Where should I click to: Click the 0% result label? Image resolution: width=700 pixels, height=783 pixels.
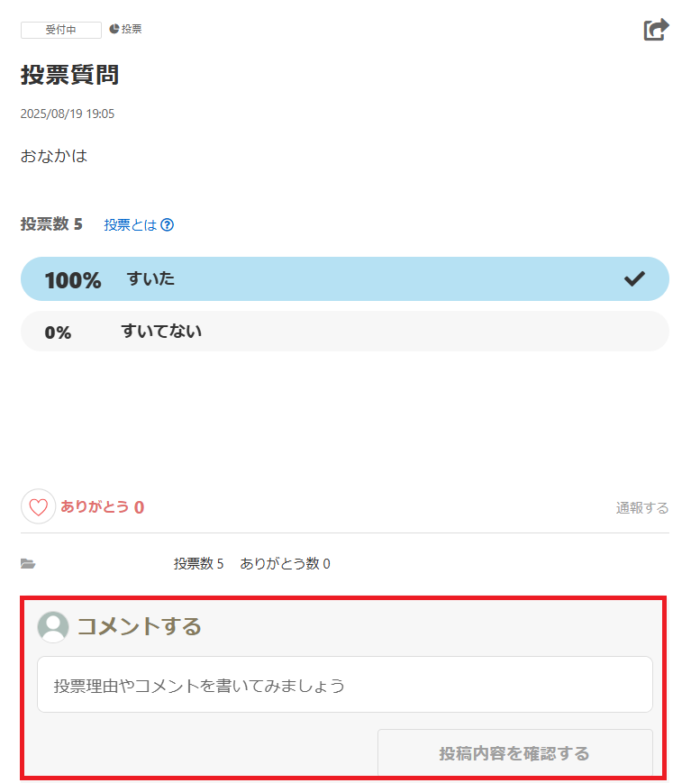tap(58, 332)
